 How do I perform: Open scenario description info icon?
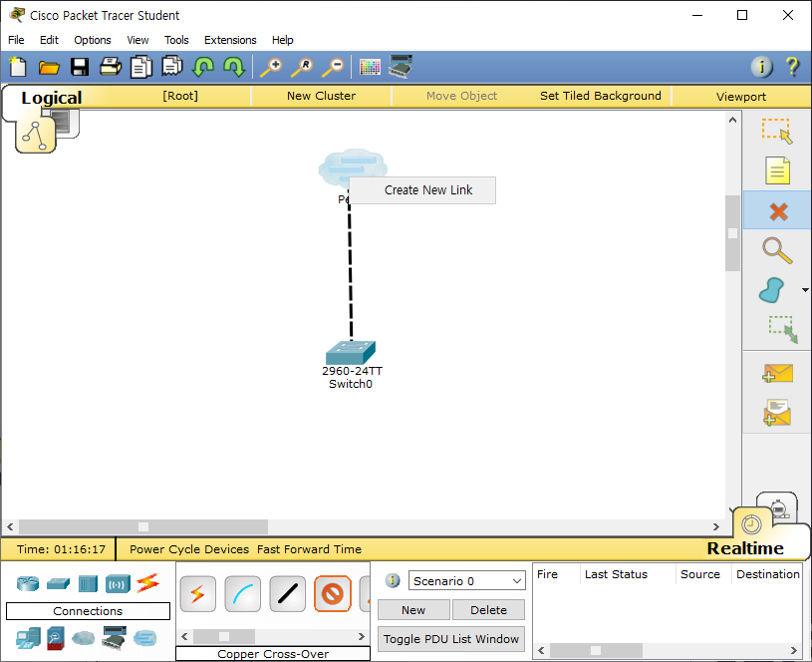(393, 580)
